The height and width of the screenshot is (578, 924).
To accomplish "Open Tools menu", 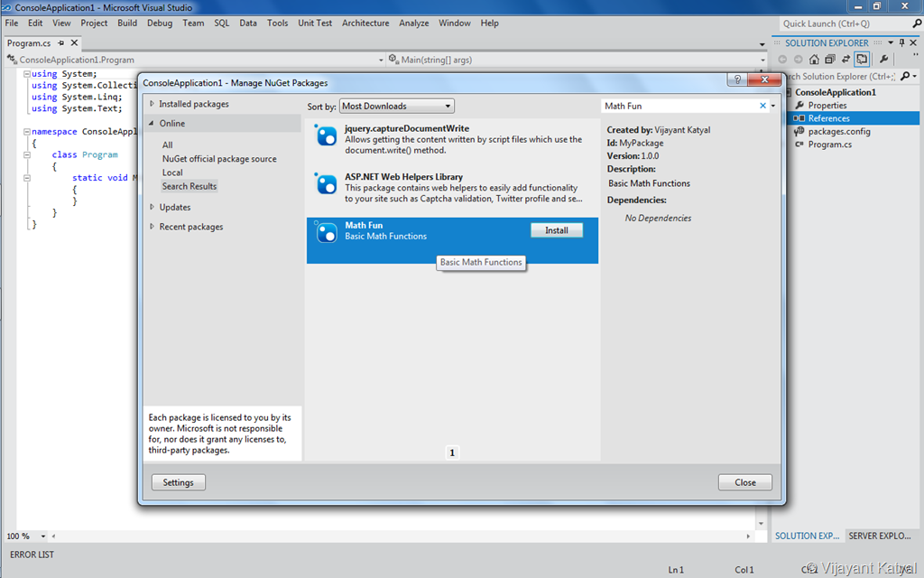I will (278, 23).
